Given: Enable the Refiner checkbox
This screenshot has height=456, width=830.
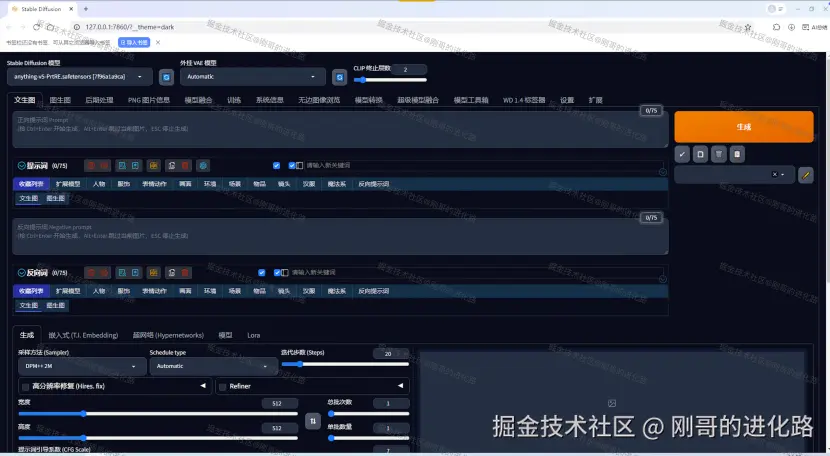Looking at the screenshot, I should 222,387.
